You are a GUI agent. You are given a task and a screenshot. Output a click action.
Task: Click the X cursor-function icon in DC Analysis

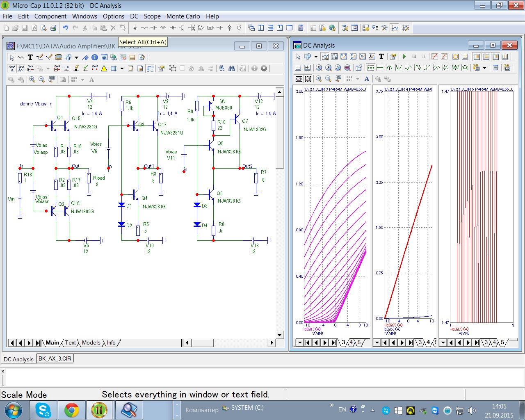coord(319,68)
